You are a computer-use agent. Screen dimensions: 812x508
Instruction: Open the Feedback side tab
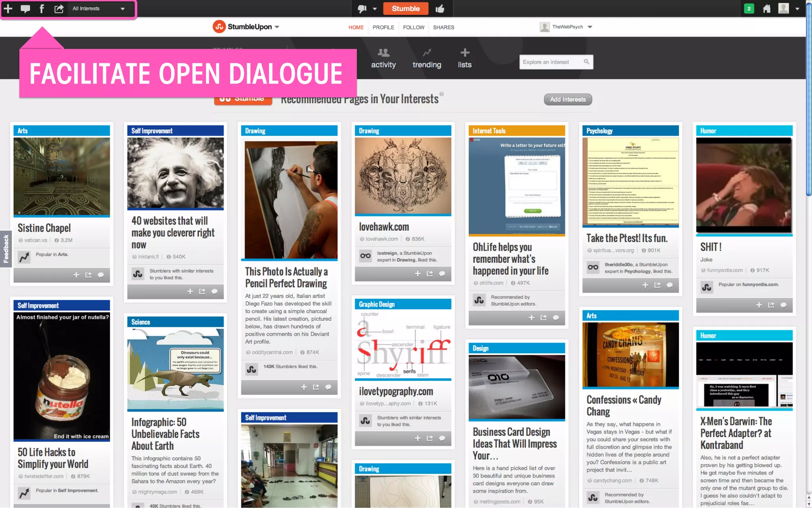[x=6, y=249]
